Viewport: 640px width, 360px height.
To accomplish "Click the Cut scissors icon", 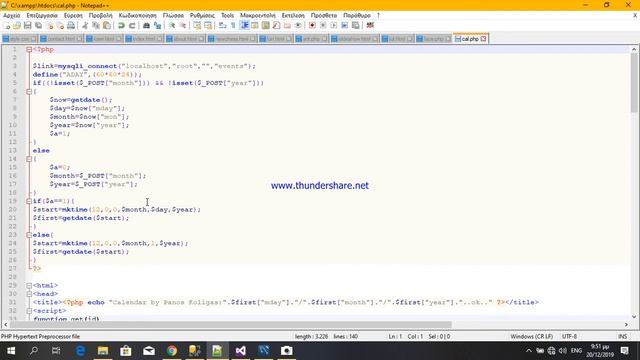I will 85,25.
